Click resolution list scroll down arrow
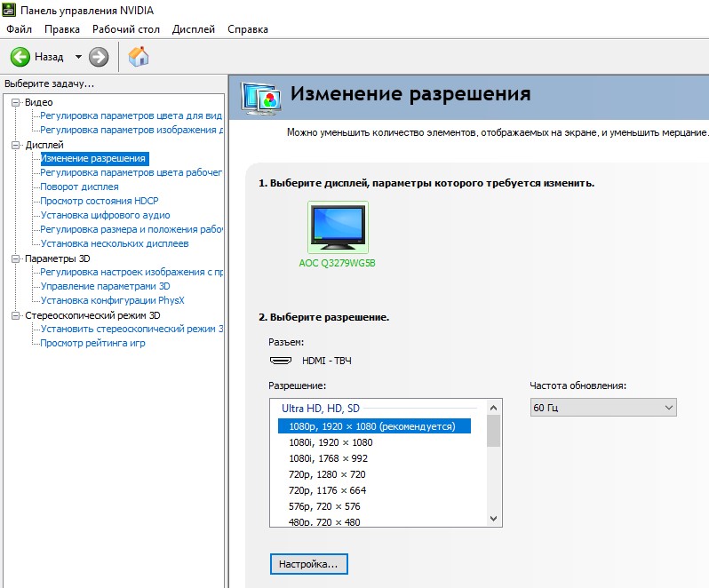Image resolution: width=709 pixels, height=588 pixels. point(494,519)
